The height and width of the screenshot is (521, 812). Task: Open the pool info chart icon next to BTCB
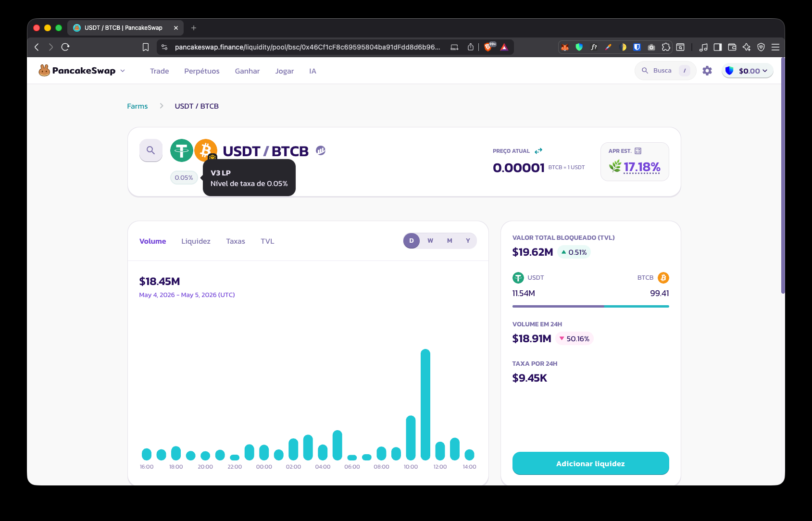coord(321,150)
